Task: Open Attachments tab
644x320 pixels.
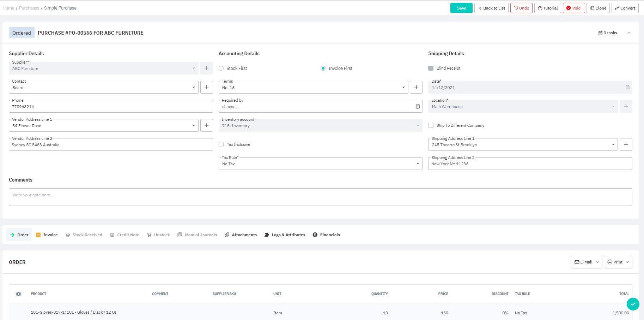Action: pos(241,235)
